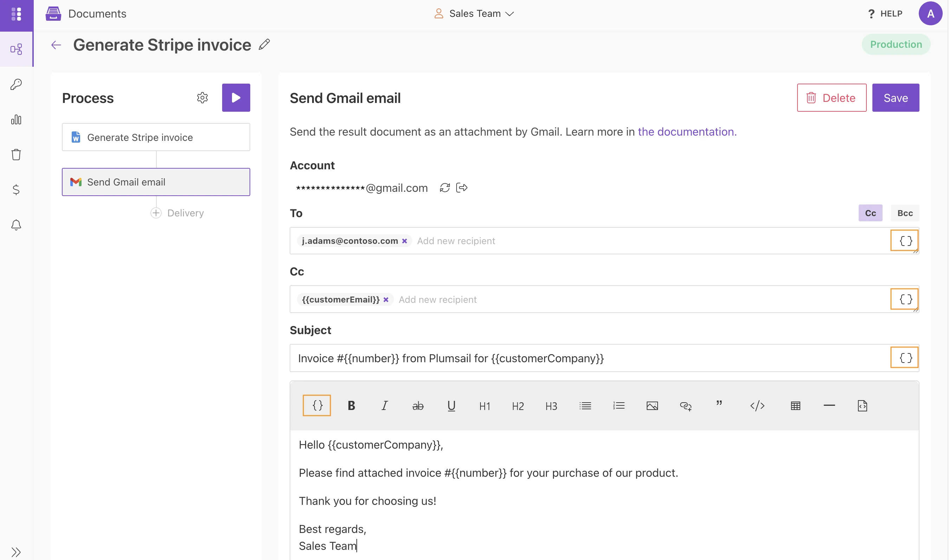Expand the sidebar with double chevron
The image size is (949, 560).
coord(16,552)
